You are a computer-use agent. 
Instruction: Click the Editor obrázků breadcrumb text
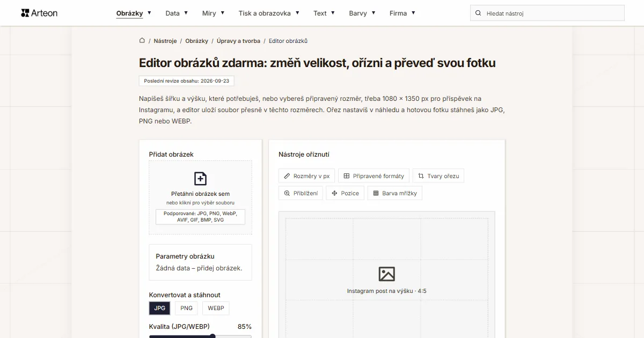[x=288, y=41]
